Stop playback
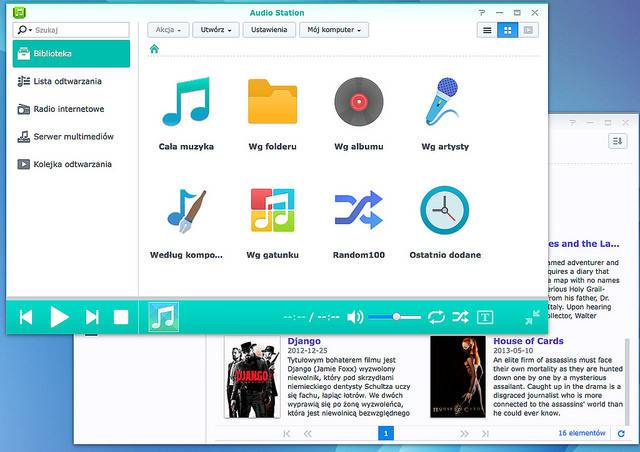 (x=121, y=317)
